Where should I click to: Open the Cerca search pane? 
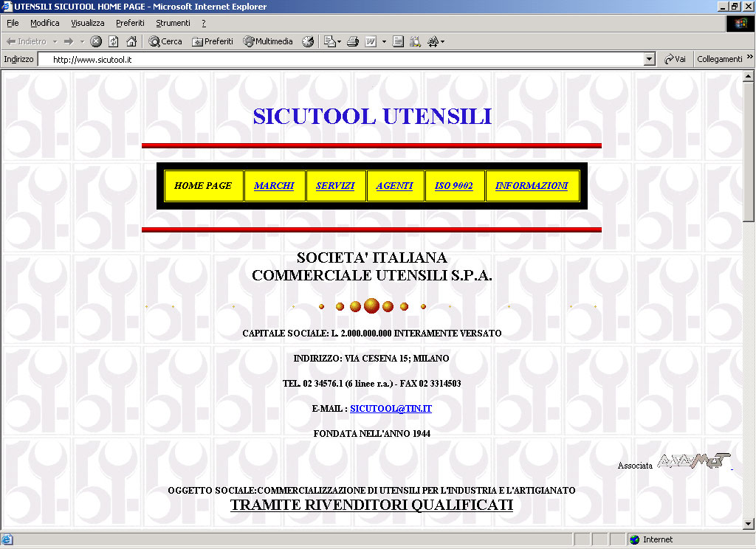165,41
